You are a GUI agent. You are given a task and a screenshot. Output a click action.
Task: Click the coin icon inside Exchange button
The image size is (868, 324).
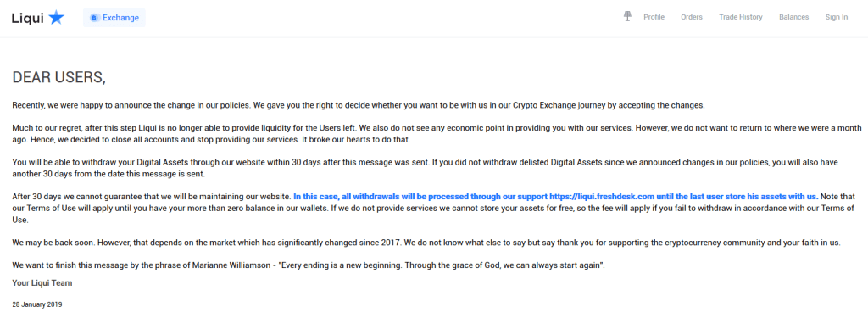(x=94, y=18)
